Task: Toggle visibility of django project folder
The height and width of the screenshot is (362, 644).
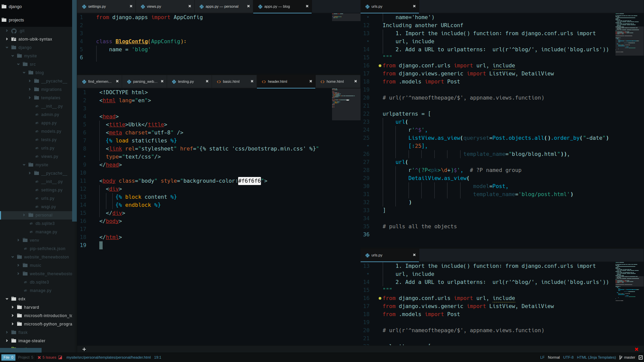Action: [7, 47]
